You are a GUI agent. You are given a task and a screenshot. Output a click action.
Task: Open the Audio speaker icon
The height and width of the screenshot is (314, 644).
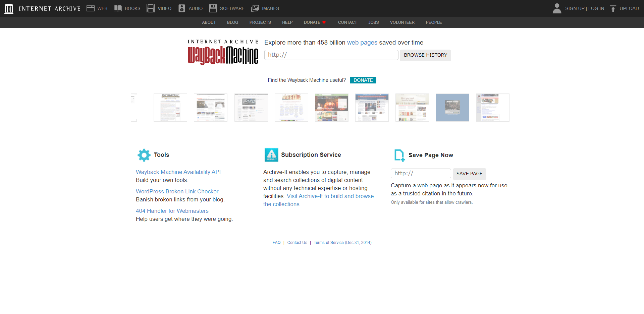point(181,8)
